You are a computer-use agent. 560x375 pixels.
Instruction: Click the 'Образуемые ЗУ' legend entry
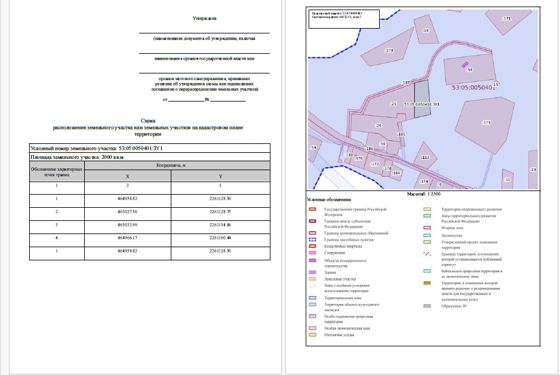[x=454, y=306]
